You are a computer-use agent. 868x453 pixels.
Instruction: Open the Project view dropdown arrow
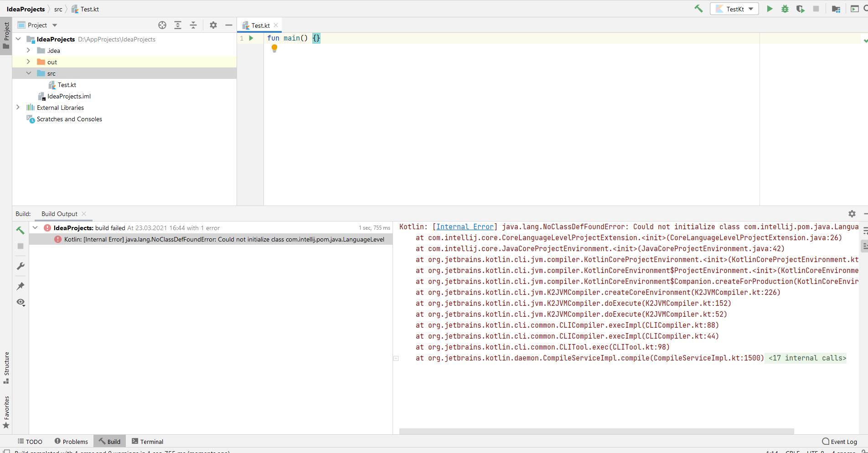point(55,25)
